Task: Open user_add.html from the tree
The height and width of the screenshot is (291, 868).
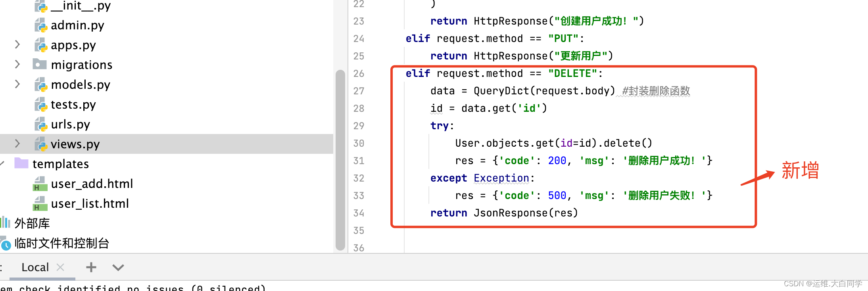Action: (x=92, y=184)
